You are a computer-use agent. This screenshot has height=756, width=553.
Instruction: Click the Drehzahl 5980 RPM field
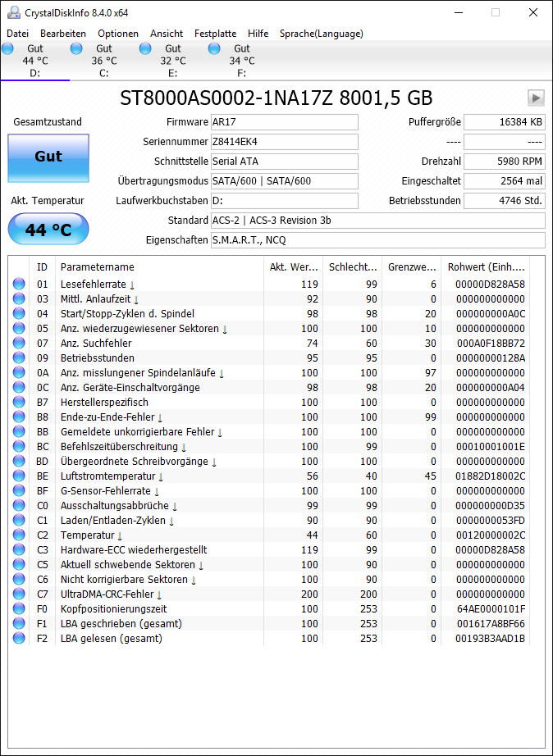click(505, 162)
